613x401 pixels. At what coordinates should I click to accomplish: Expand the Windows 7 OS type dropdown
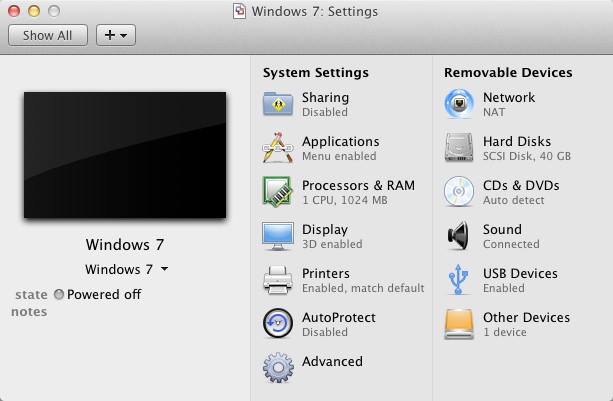pyautogui.click(x=127, y=269)
